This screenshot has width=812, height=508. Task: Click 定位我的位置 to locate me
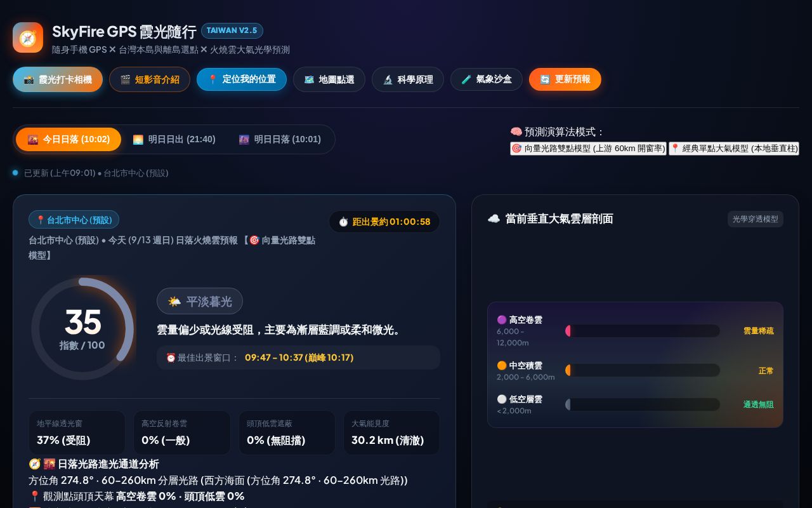tap(242, 79)
